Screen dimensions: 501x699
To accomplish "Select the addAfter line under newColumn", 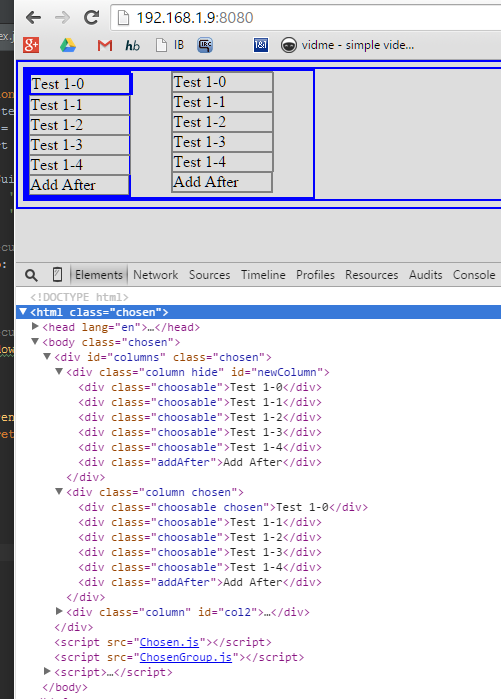I will [200, 462].
